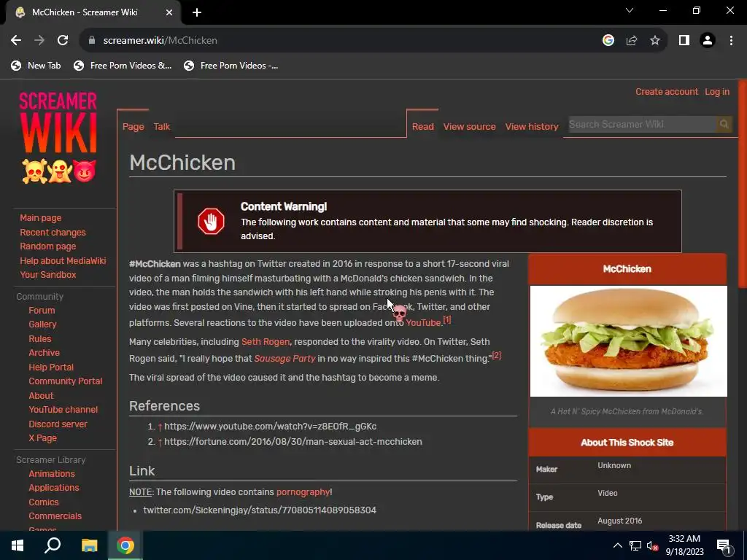Open Help about MediaWiki
This screenshot has width=747, height=560.
pos(63,261)
